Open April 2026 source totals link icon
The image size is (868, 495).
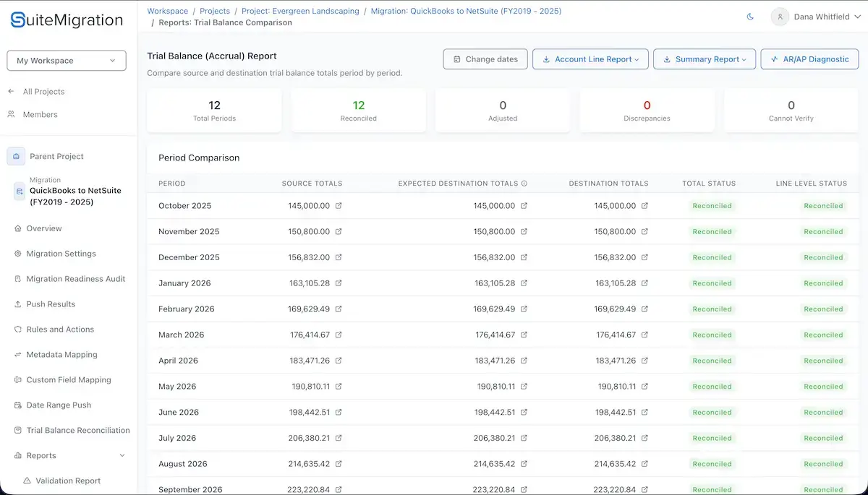(339, 361)
